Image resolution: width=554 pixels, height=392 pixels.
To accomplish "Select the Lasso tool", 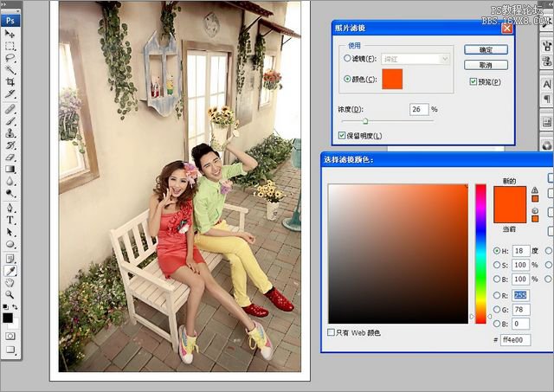I will coord(10,57).
